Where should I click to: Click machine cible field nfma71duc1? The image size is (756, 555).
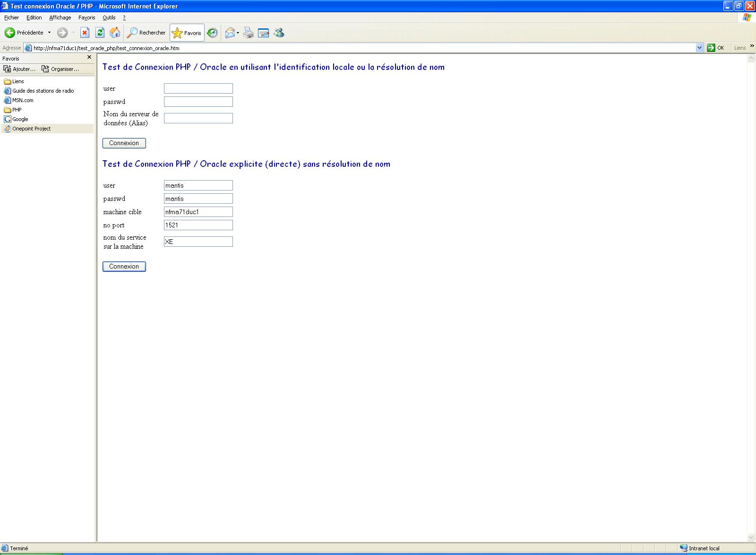click(x=198, y=212)
